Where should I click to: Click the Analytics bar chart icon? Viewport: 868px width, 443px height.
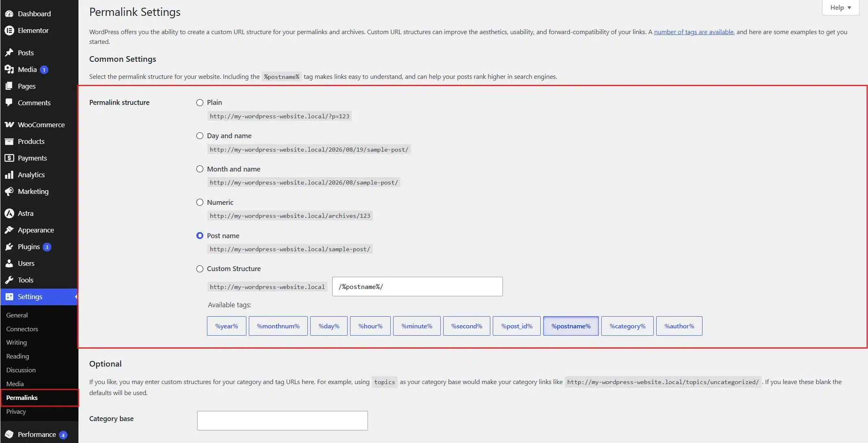[9, 175]
